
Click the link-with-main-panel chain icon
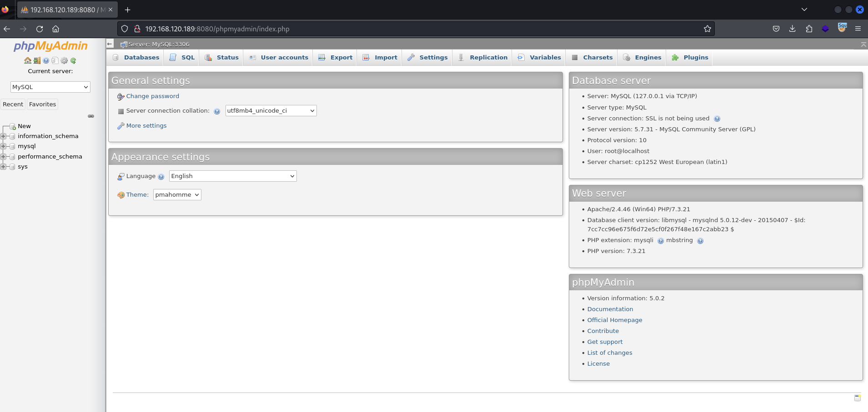click(91, 116)
